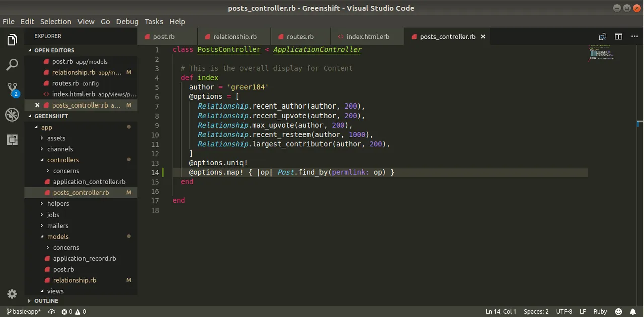Switch to the relationship.rb tab
This screenshot has height=317, width=644.
coord(234,37)
